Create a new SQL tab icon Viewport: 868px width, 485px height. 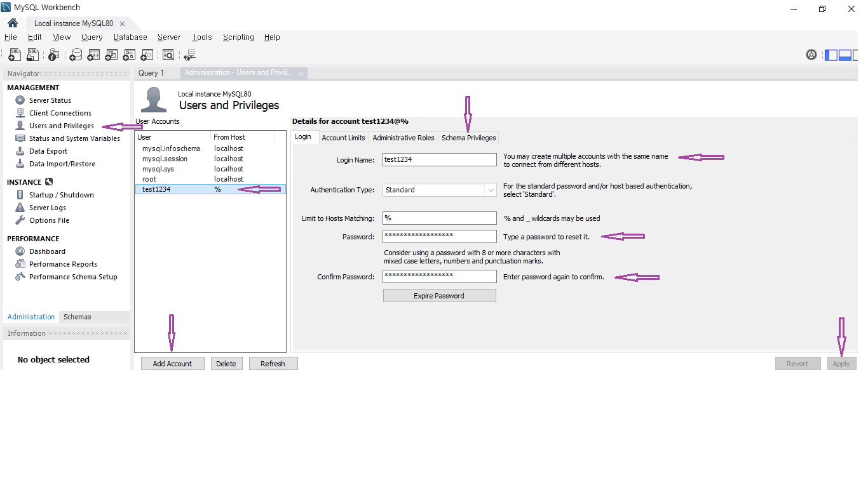point(14,55)
